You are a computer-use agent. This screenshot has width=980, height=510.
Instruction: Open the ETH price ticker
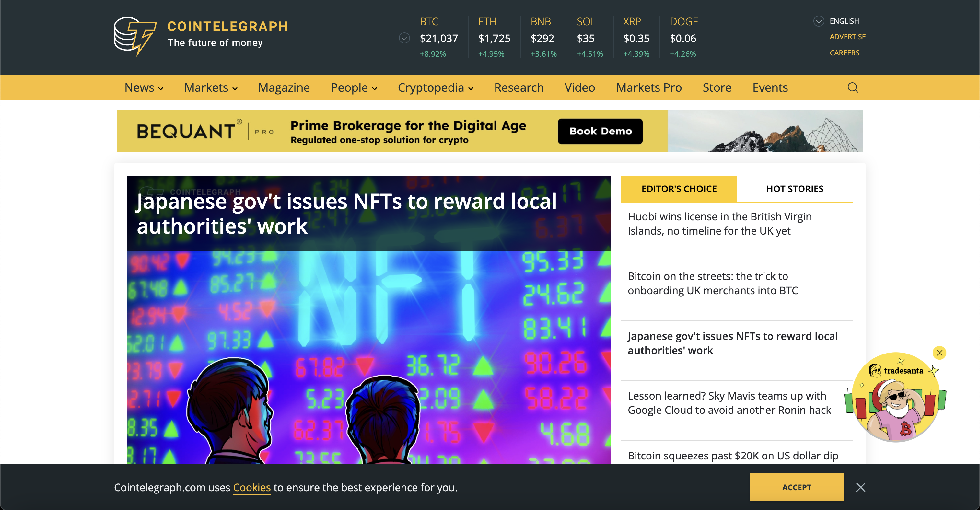(x=494, y=37)
